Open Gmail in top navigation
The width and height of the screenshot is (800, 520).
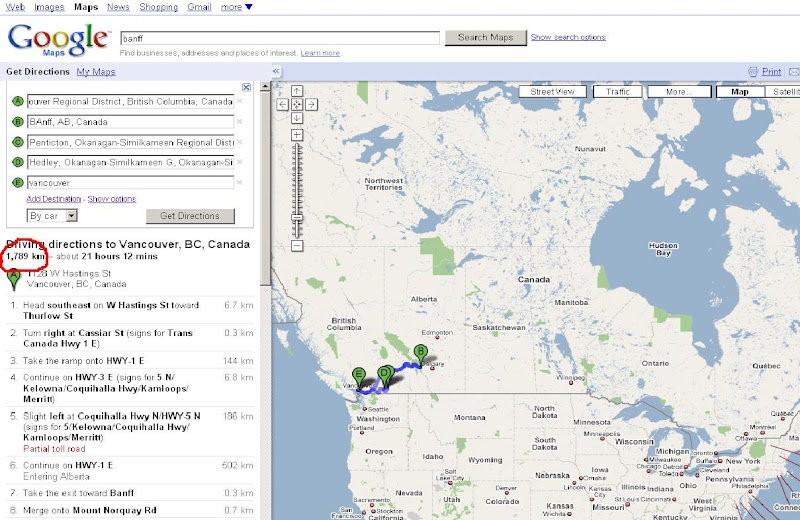[199, 7]
